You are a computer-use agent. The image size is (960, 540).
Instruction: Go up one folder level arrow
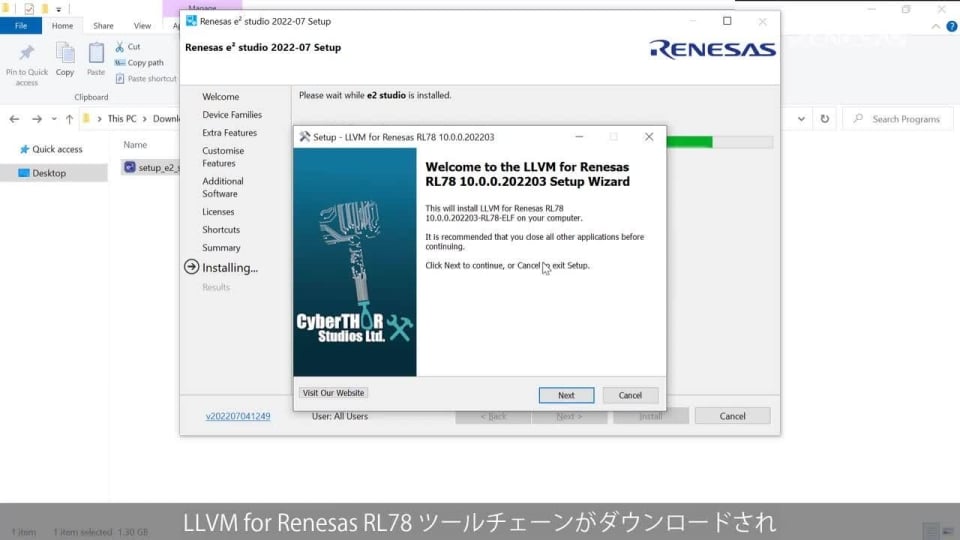point(69,119)
